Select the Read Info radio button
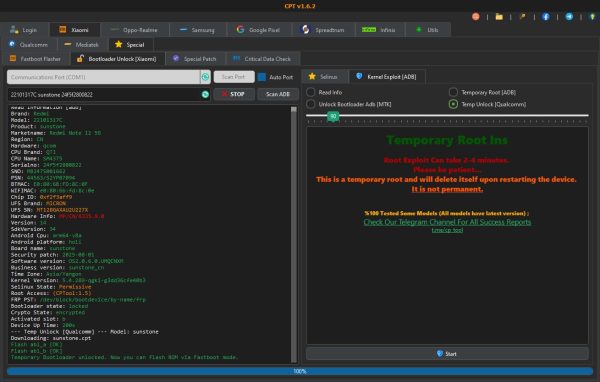Image resolution: width=600 pixels, height=382 pixels. tap(311, 92)
